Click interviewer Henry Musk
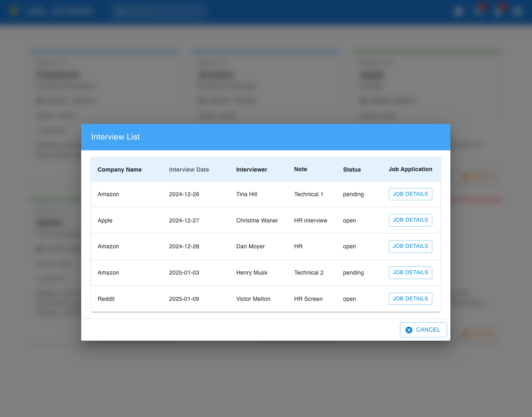532x417 pixels. pos(252,273)
